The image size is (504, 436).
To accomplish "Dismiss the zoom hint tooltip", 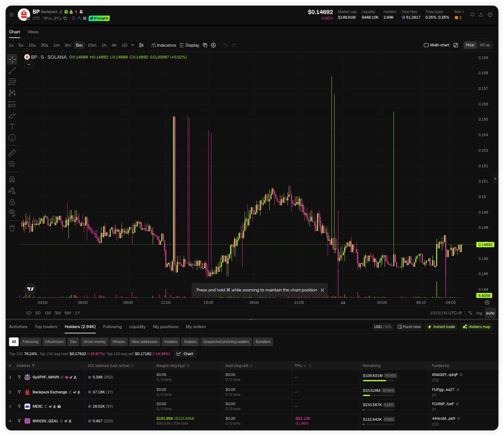I will tap(323, 290).
